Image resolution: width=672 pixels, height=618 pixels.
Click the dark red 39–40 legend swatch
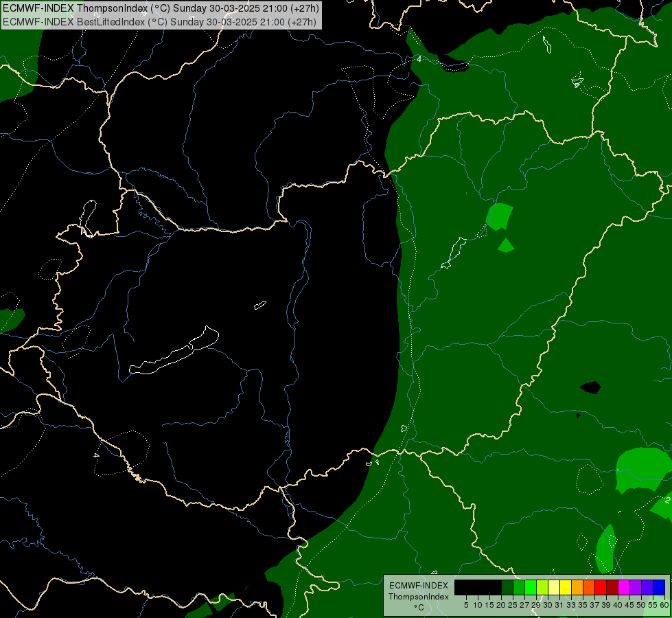612,587
